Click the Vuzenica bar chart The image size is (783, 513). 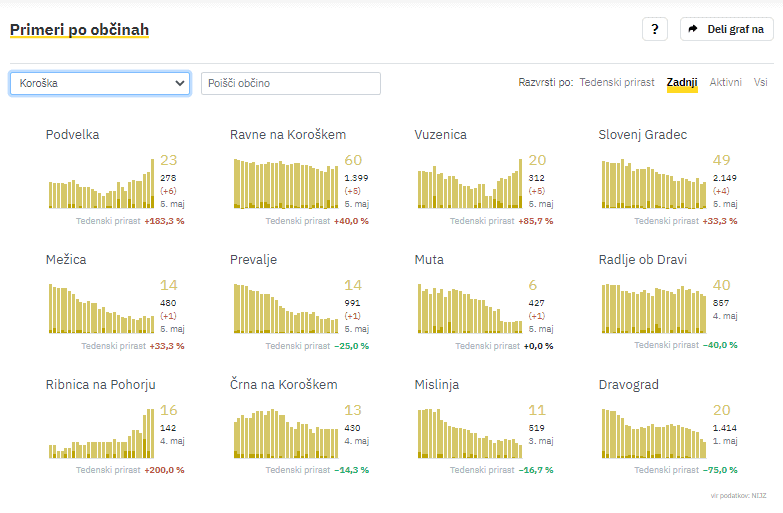(469, 184)
